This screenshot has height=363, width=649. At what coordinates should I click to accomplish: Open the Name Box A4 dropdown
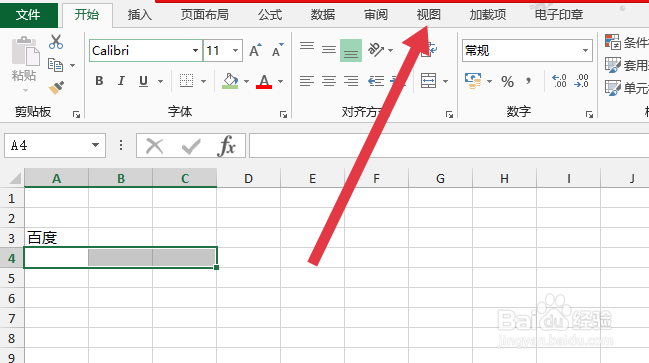95,145
